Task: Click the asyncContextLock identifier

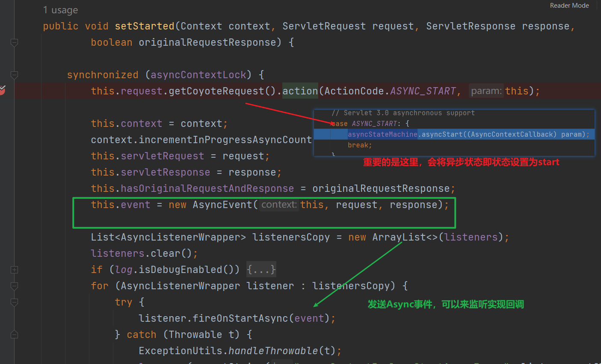Action: [x=198, y=75]
